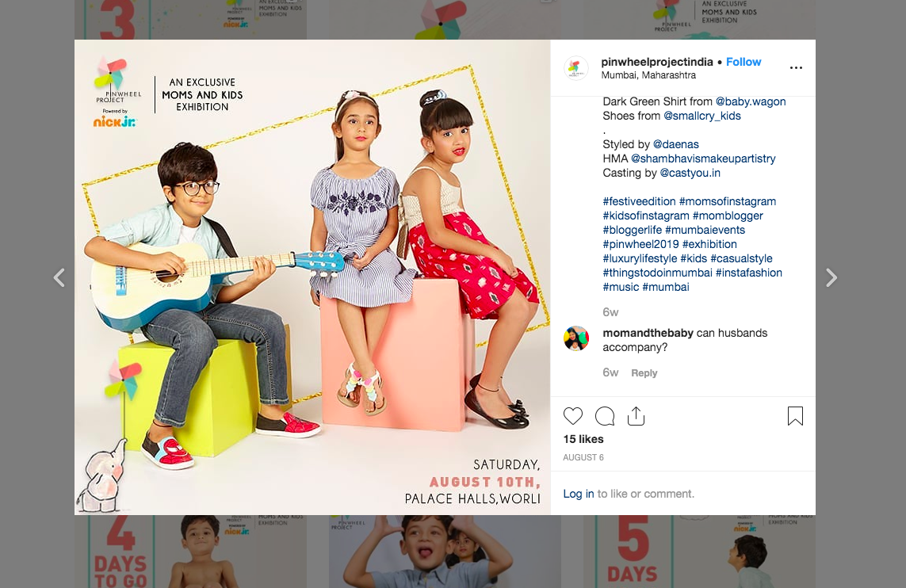
Task: Open the #thingstodoinmumbai hashtag
Action: (658, 273)
